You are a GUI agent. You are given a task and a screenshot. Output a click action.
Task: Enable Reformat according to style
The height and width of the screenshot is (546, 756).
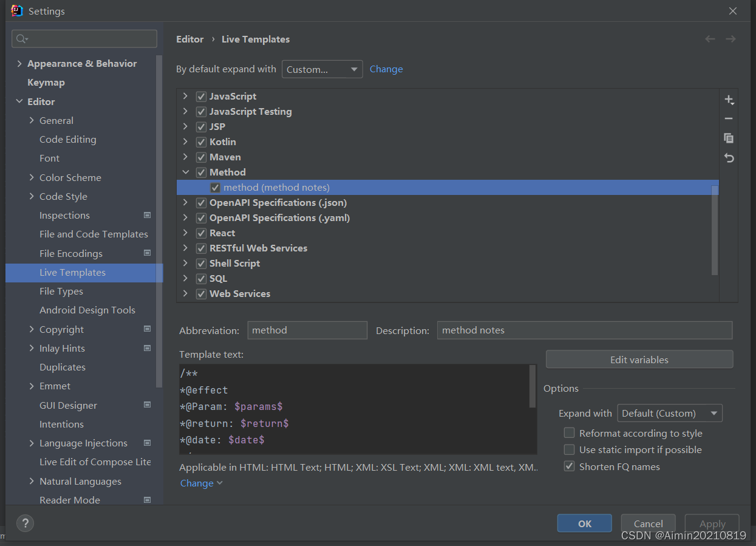(569, 433)
